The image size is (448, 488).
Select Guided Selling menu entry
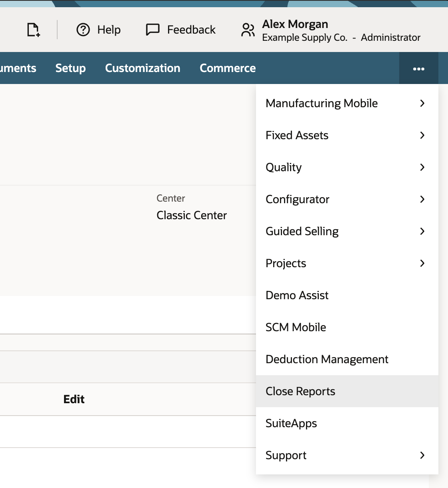coord(347,231)
